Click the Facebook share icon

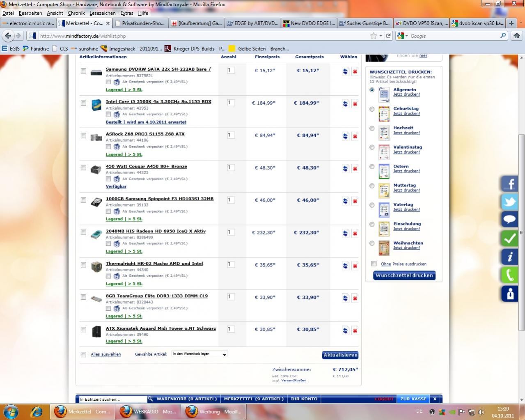(x=509, y=184)
